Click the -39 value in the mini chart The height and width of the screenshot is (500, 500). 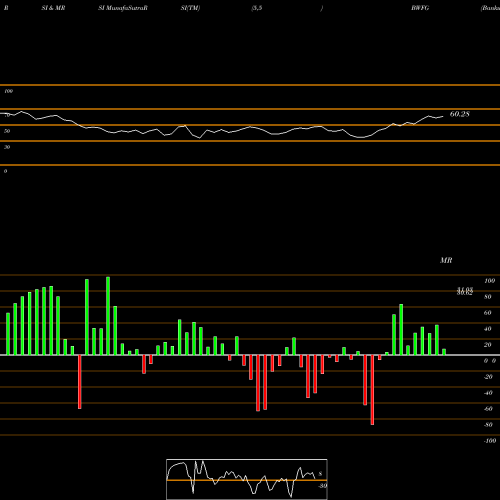322,486
